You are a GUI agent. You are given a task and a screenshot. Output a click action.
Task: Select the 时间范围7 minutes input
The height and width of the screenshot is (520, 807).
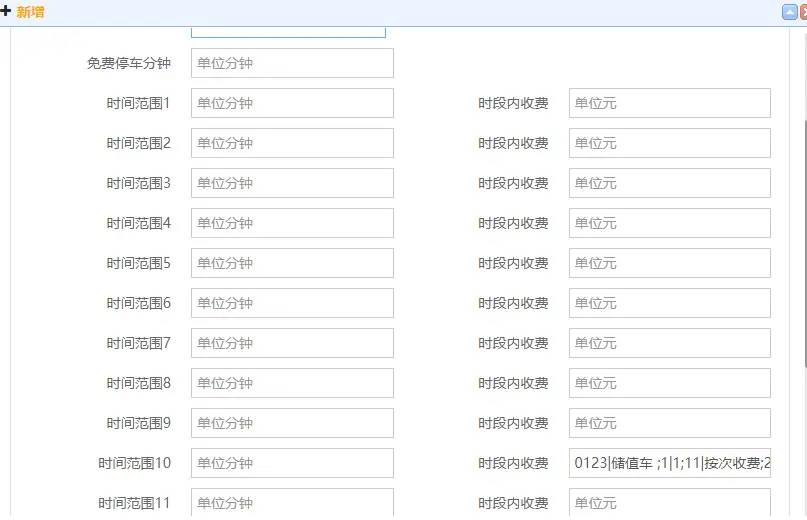click(292, 343)
